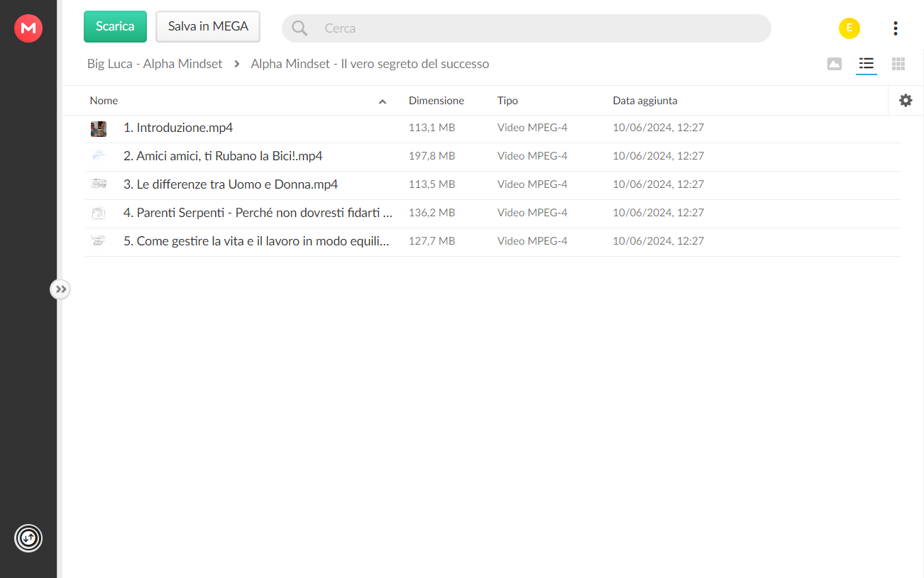Image resolution: width=924 pixels, height=578 pixels.
Task: Switch to grid thumbnail view icon
Action: 898,64
